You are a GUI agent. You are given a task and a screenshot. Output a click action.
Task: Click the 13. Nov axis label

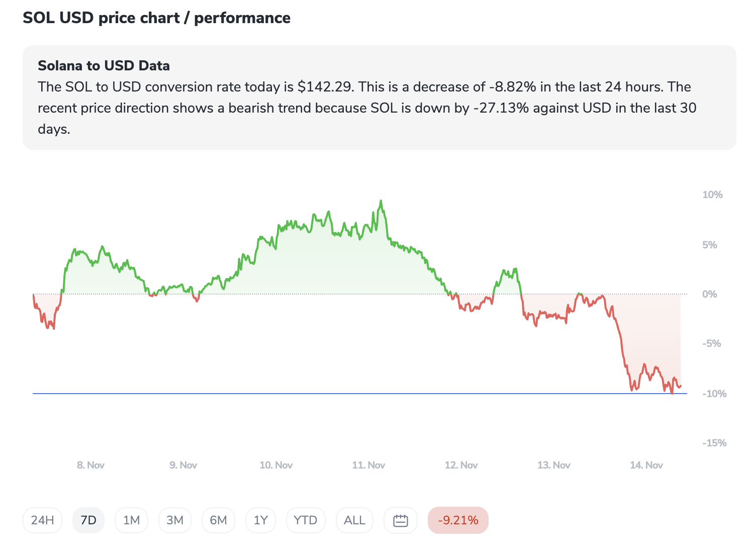(553, 465)
